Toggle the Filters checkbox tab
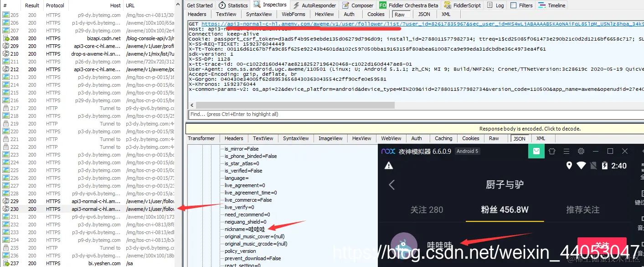This screenshot has height=267, width=644. [521, 5]
